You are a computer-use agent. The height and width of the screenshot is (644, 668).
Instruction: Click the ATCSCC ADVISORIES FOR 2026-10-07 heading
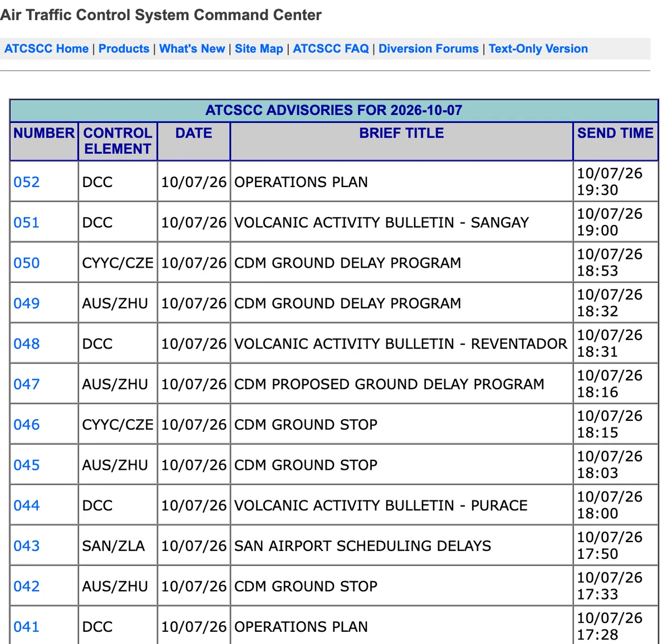pos(334,110)
